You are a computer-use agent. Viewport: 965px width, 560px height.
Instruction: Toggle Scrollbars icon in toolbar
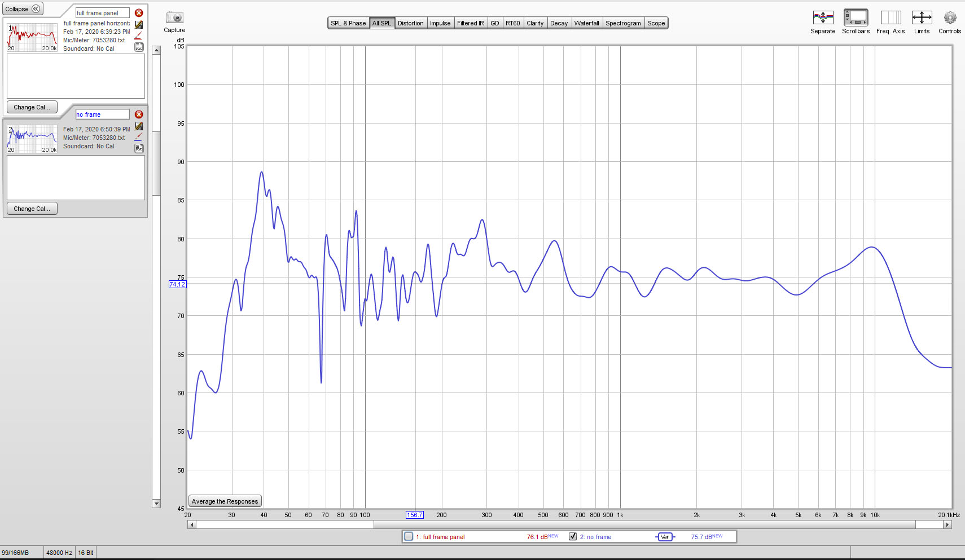tap(856, 17)
